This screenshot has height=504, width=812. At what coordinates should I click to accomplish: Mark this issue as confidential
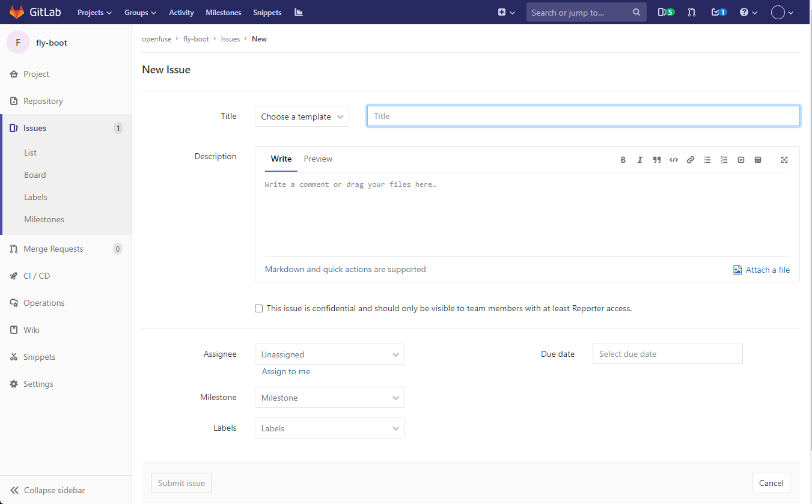[259, 309]
